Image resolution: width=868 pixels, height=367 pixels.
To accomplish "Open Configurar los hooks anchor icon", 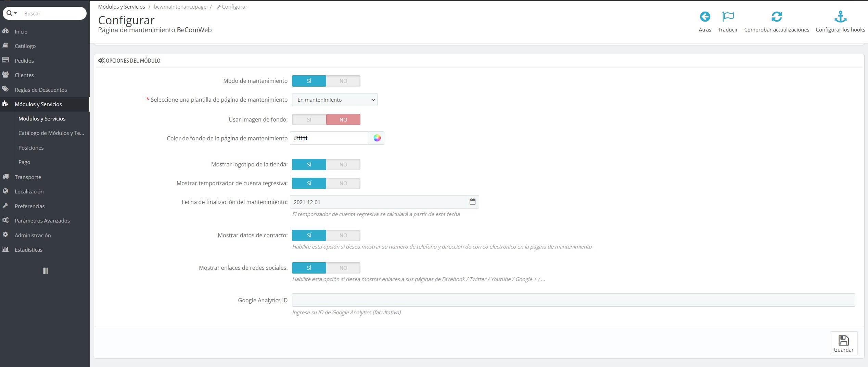I will click(840, 16).
